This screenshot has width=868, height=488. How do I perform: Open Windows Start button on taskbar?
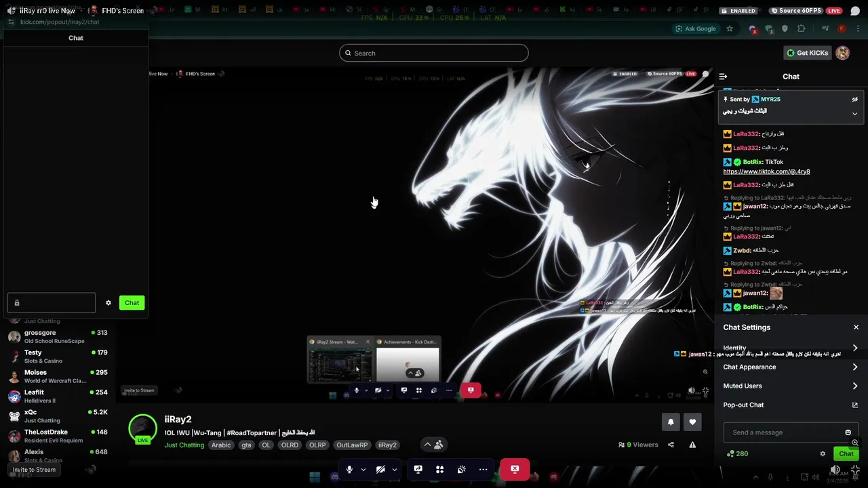[x=315, y=477]
